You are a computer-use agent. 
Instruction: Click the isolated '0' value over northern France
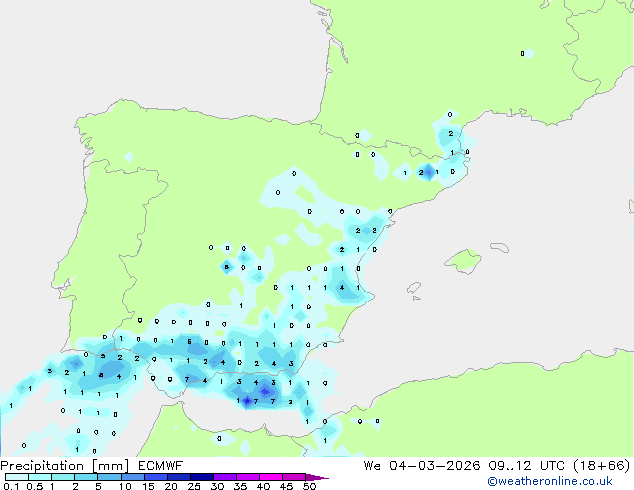pos(522,53)
